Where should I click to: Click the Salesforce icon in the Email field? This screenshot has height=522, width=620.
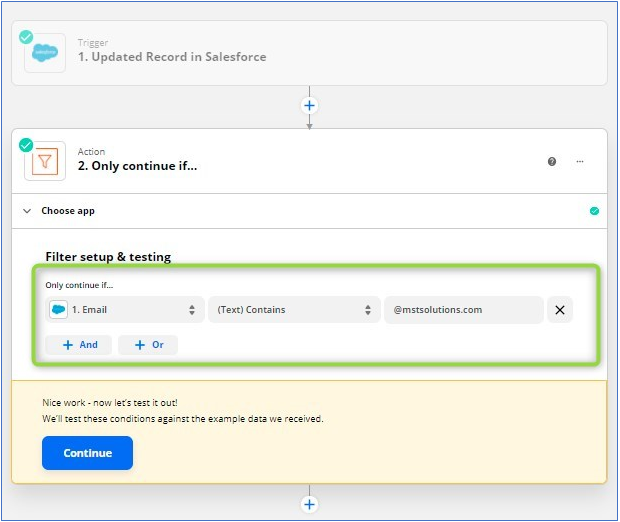pyautogui.click(x=59, y=309)
